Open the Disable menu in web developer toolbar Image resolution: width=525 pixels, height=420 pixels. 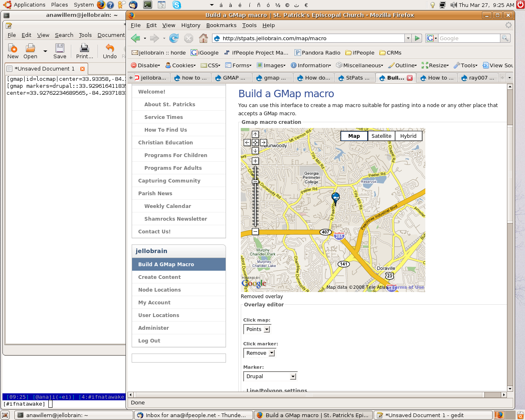[x=146, y=66]
